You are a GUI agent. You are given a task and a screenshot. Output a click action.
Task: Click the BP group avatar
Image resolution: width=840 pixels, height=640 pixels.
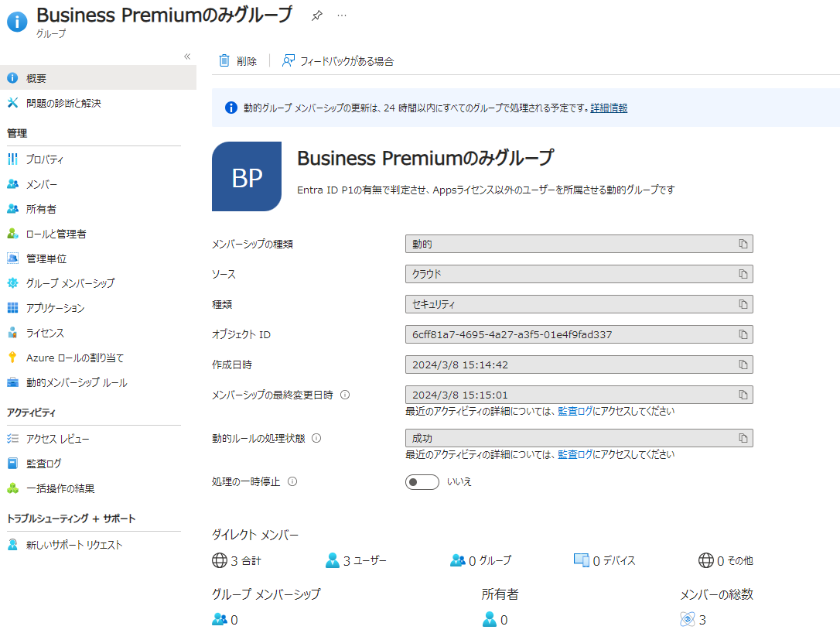247,176
